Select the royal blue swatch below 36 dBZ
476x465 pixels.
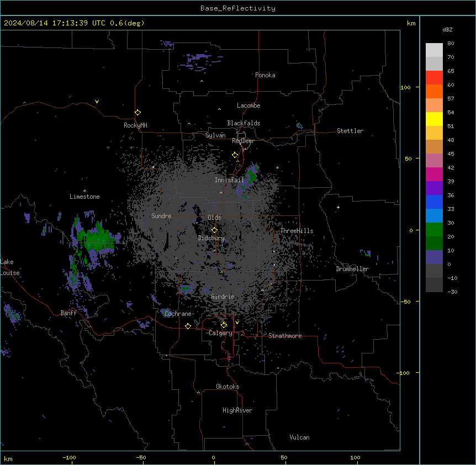(x=434, y=202)
